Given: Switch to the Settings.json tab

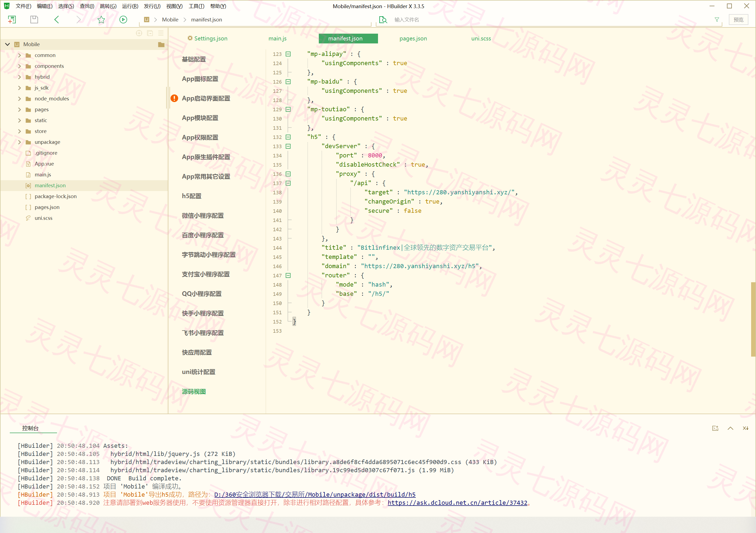Looking at the screenshot, I should pos(207,39).
